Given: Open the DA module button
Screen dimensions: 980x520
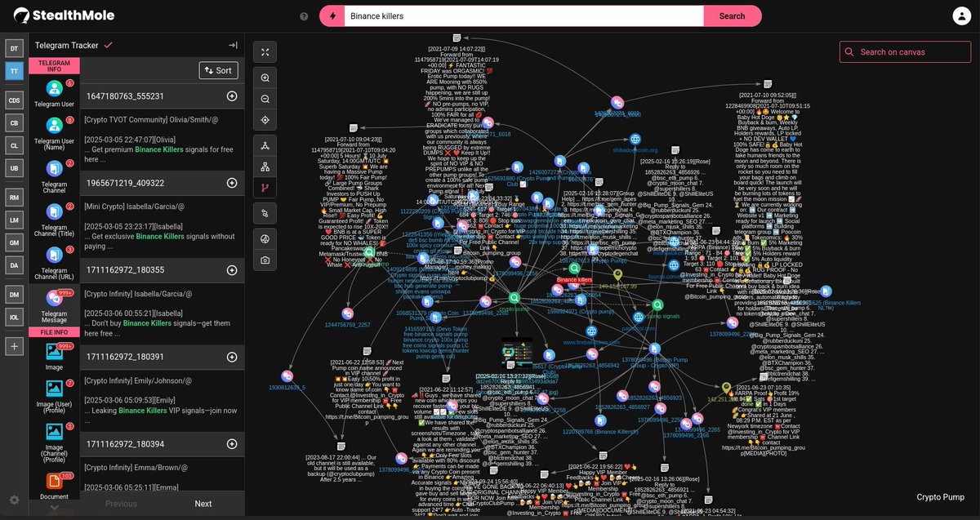Looking at the screenshot, I should pos(14,264).
